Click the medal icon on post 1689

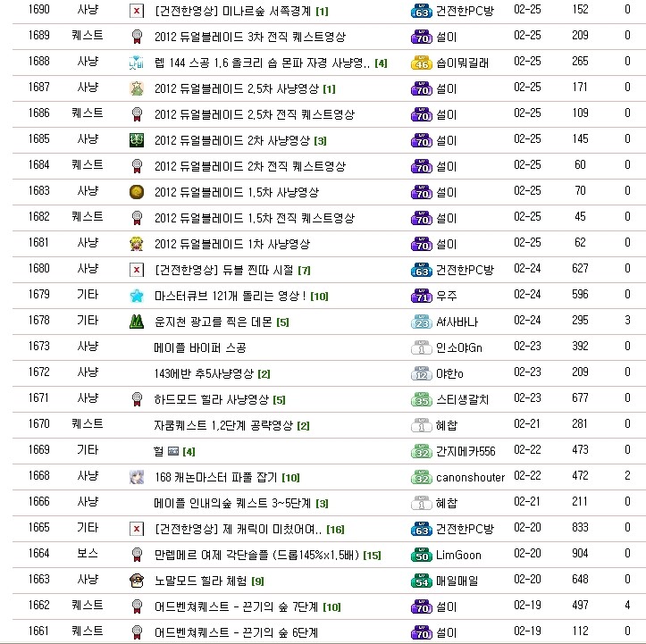pyautogui.click(x=137, y=37)
